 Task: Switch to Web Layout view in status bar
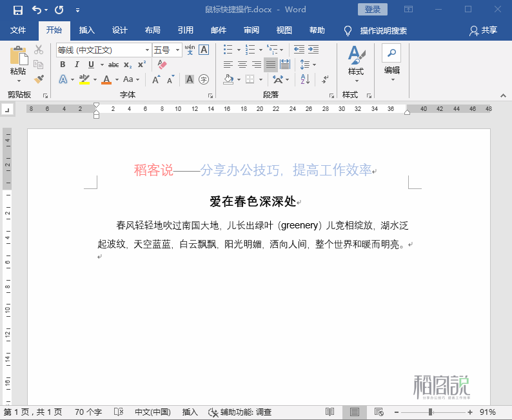click(x=379, y=412)
